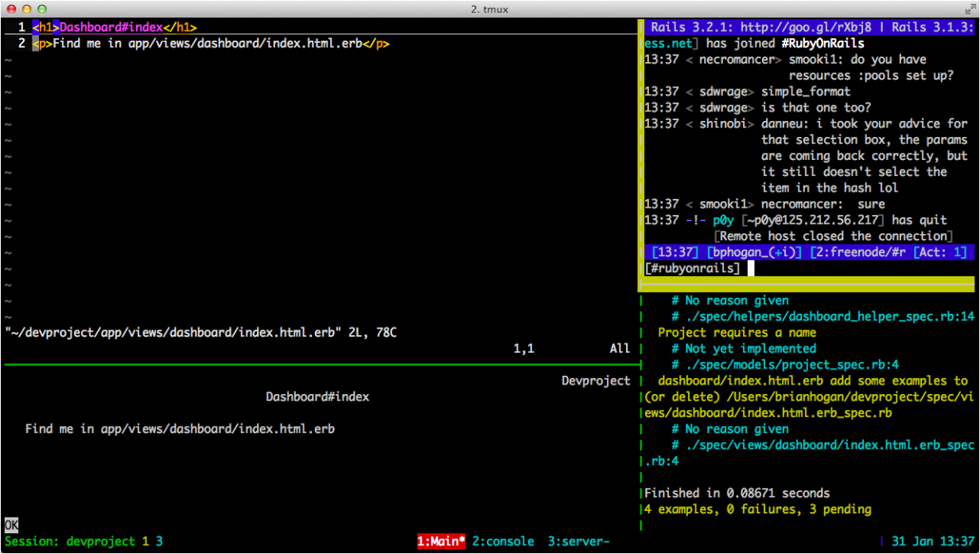Click 'dashboard/index.html.erb add some examples to' line
Image resolution: width=980 pixels, height=554 pixels.
[813, 380]
